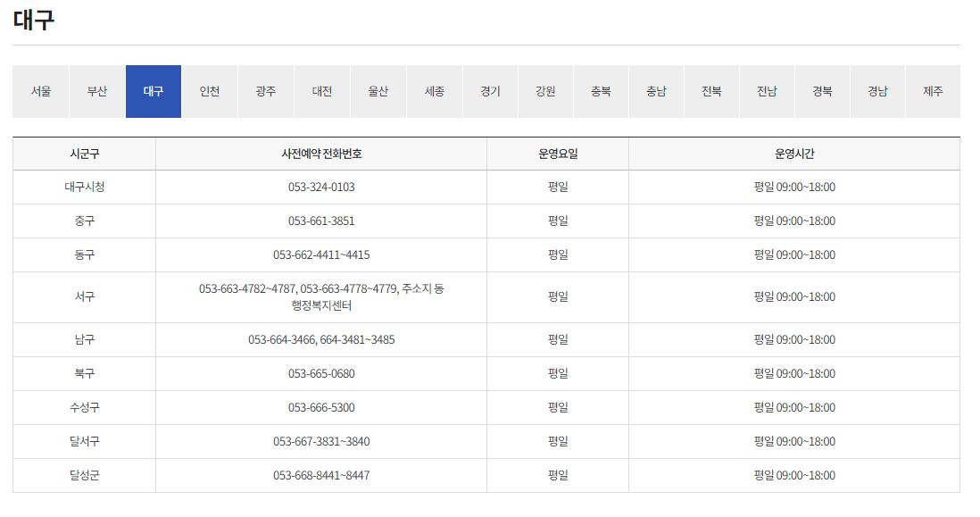This screenshot has height=517, width=980.
Task: Select the 제주 region tab
Action: pos(931,90)
